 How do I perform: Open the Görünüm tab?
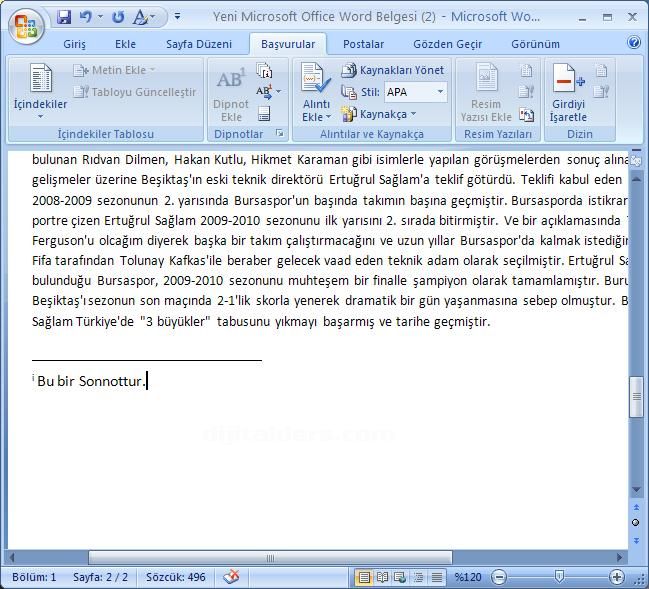535,44
